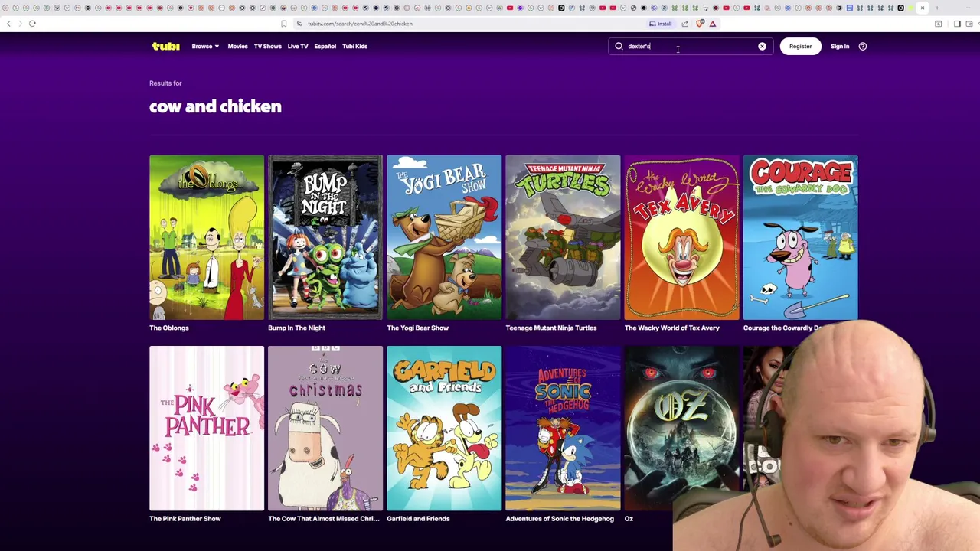Screen dimensions: 980x551
Task: Open the Brave Rewards triangle icon
Action: click(712, 24)
